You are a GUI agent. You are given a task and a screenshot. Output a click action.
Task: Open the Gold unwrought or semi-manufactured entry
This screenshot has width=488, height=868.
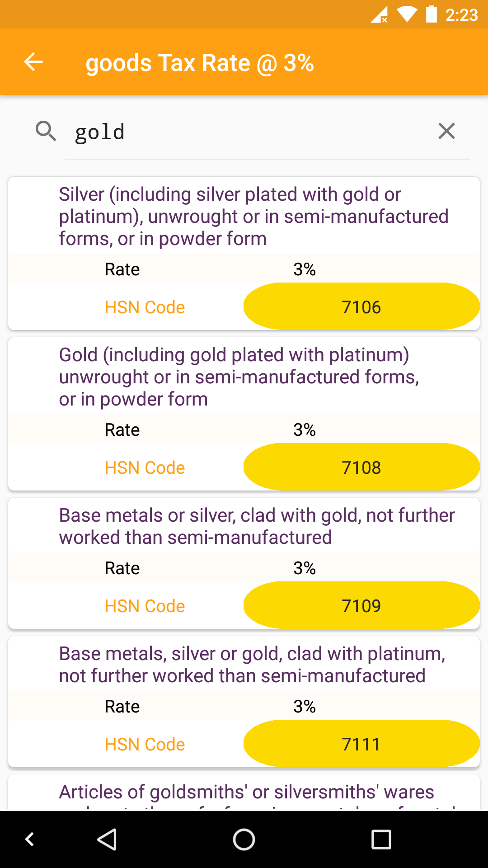coord(239,377)
